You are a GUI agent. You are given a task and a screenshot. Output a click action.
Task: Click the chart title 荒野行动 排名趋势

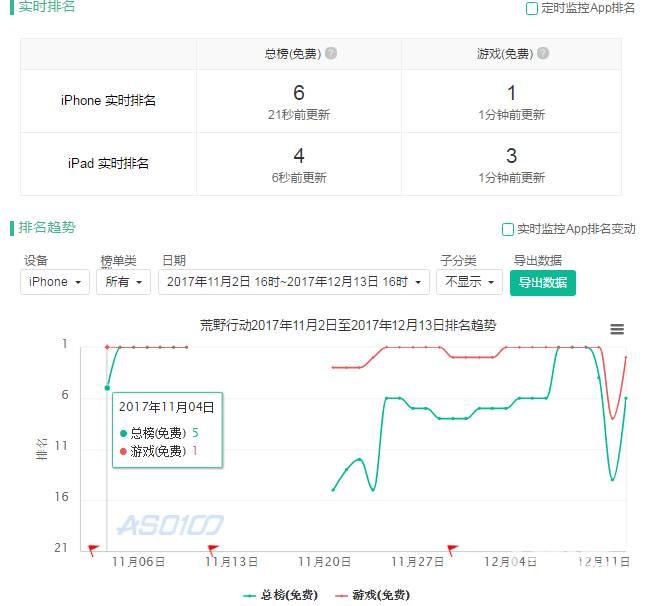[348, 325]
